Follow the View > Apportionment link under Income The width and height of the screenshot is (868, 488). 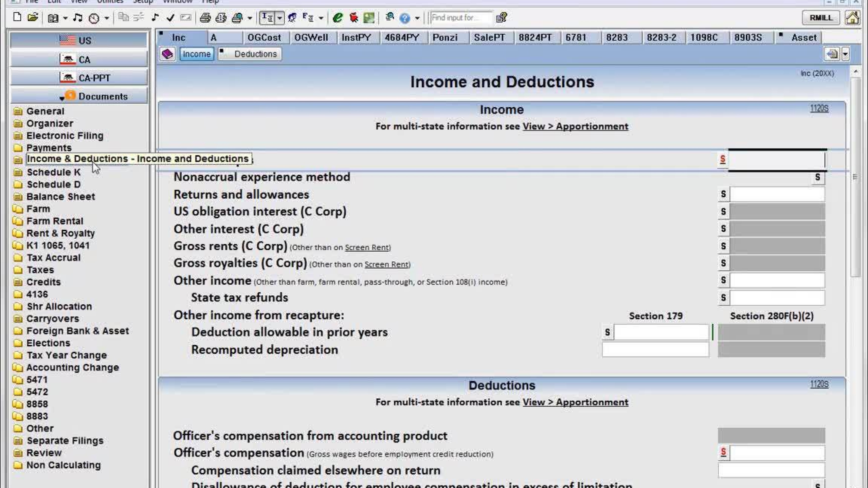click(x=575, y=126)
